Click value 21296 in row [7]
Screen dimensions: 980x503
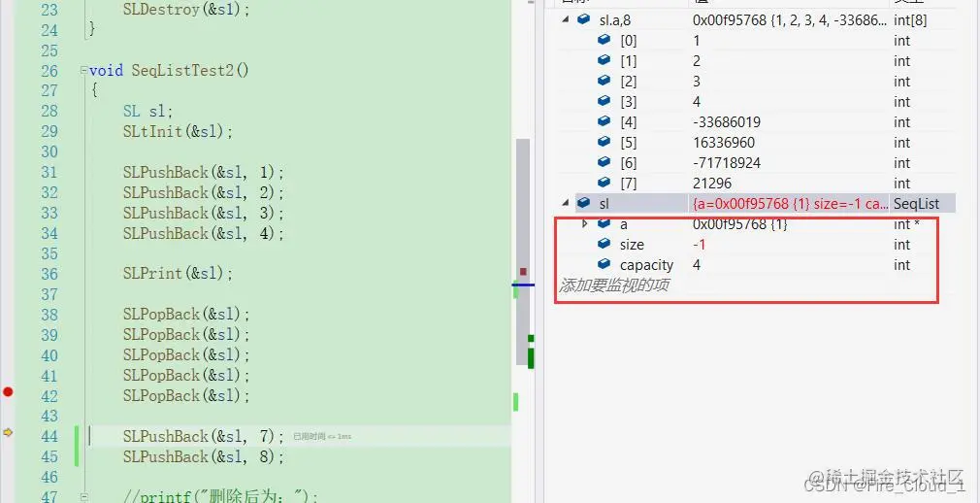(x=712, y=184)
